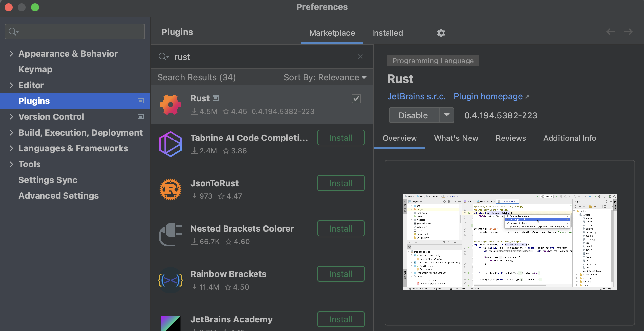Select Keymap in settings tree
The image size is (644, 331).
36,69
